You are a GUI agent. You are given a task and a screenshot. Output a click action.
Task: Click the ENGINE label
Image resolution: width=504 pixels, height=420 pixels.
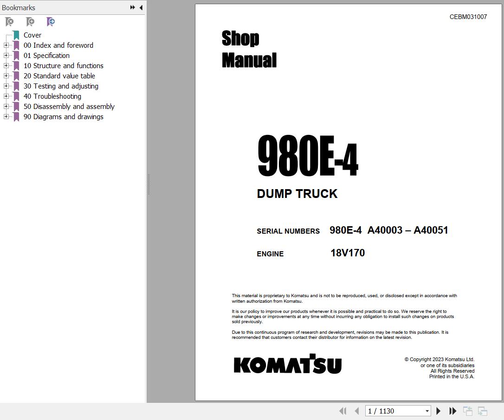pos(270,254)
